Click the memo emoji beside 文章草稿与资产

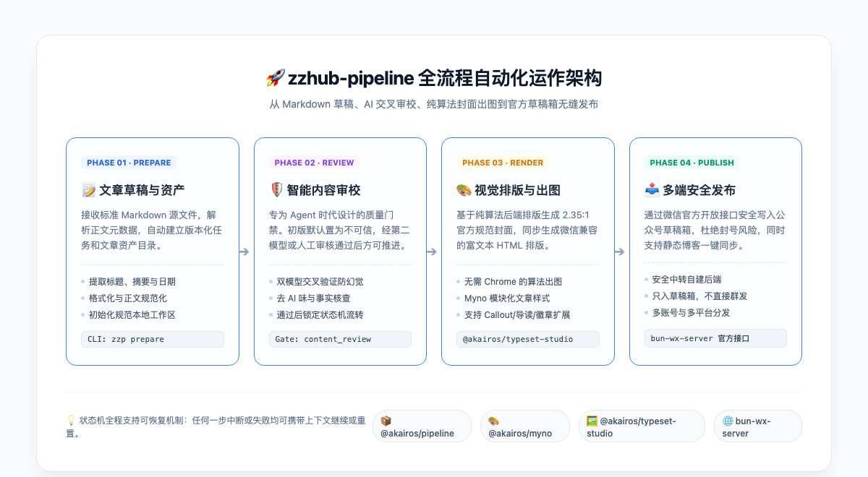point(89,191)
